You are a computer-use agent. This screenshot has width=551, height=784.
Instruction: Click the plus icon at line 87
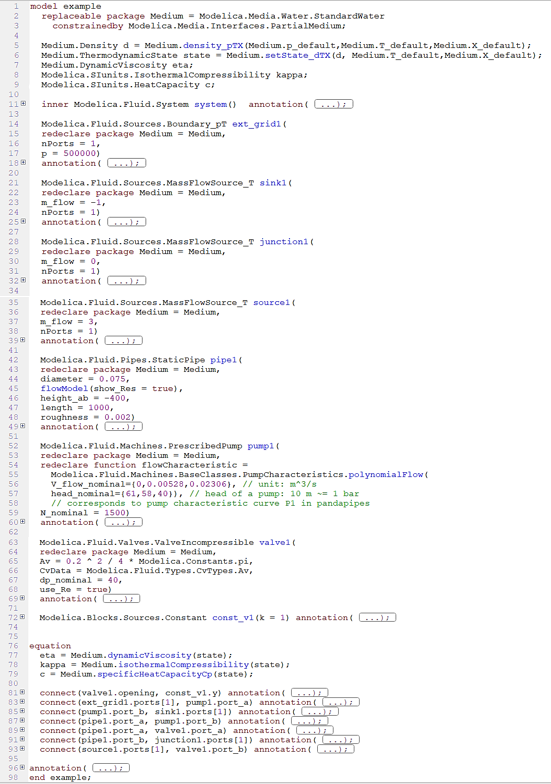coord(22,721)
